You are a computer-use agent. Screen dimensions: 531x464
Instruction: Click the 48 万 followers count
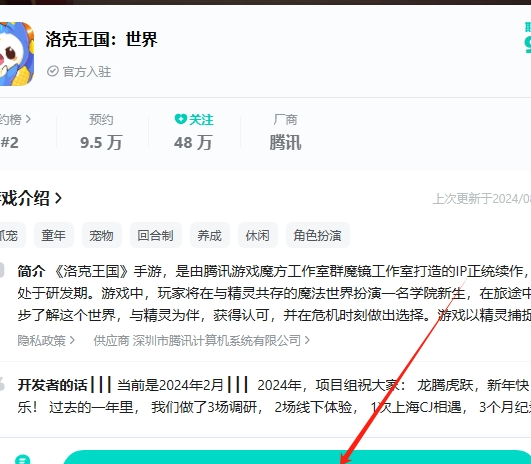[193, 143]
